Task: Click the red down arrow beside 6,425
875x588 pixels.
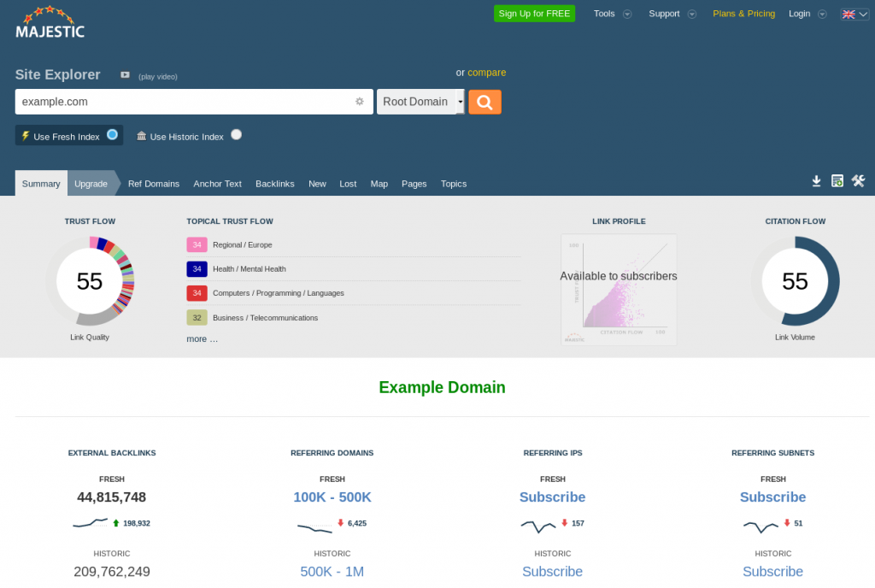Action: click(340, 523)
